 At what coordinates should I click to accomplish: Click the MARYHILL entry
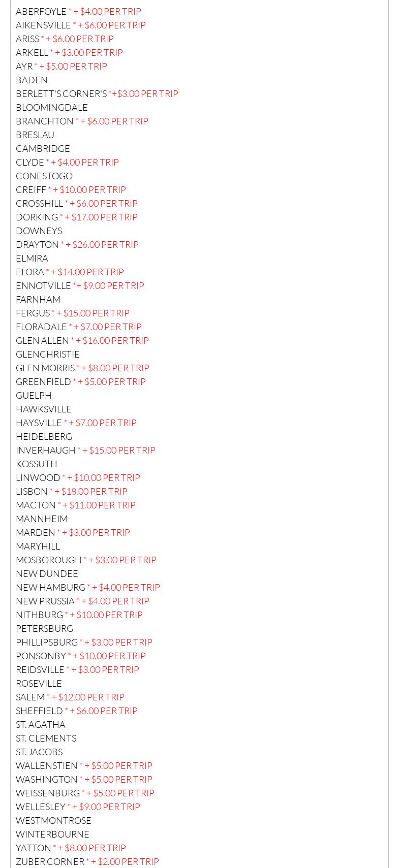(x=38, y=546)
